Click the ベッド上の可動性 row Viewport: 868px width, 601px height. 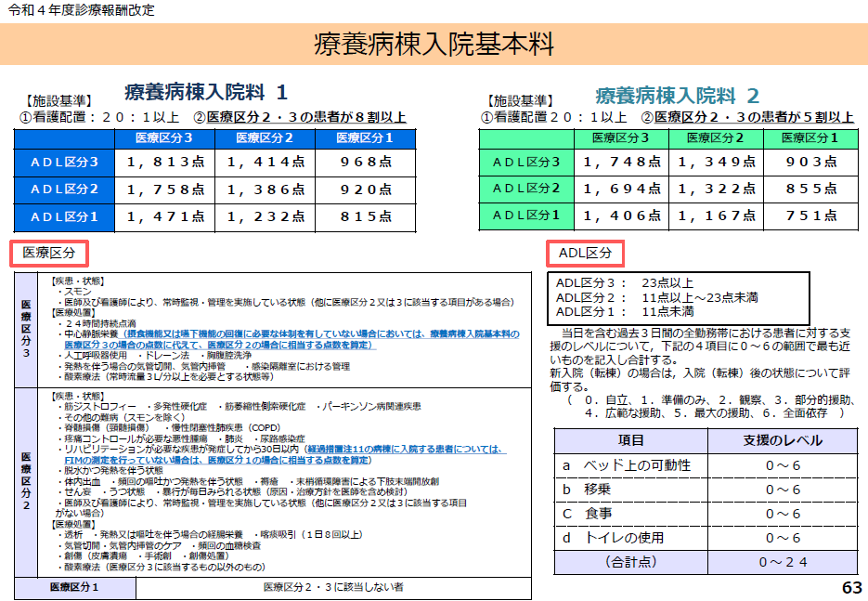tap(630, 465)
